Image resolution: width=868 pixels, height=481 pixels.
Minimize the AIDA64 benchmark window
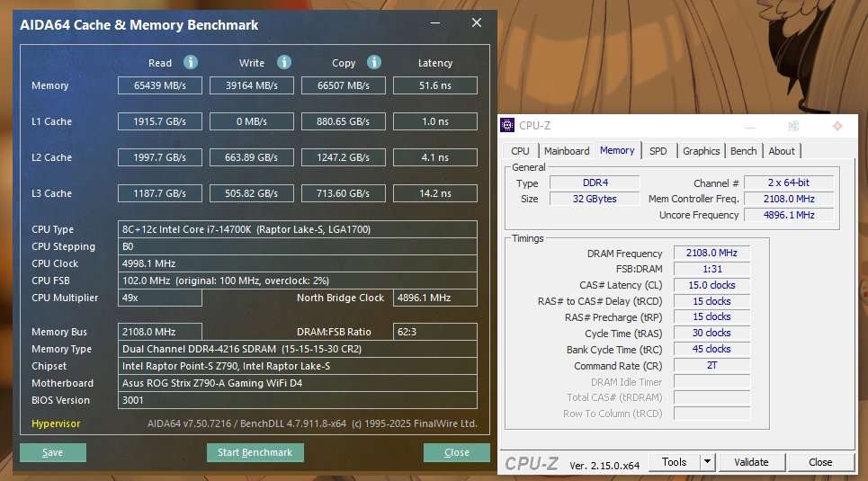(435, 22)
